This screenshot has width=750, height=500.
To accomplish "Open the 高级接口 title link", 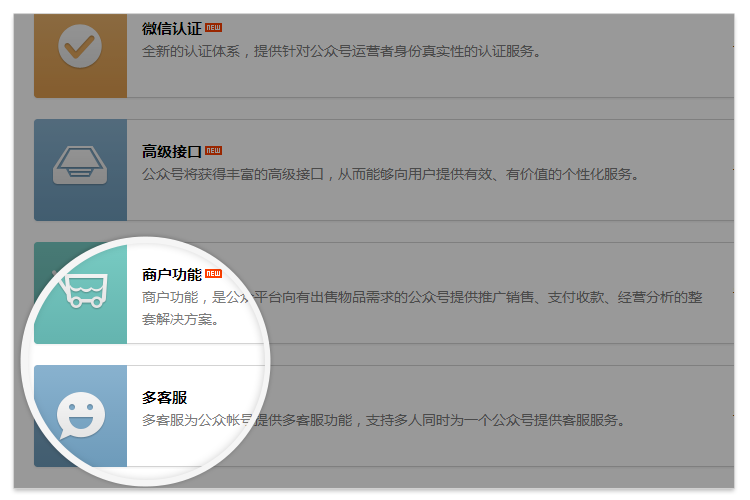I will (172, 152).
